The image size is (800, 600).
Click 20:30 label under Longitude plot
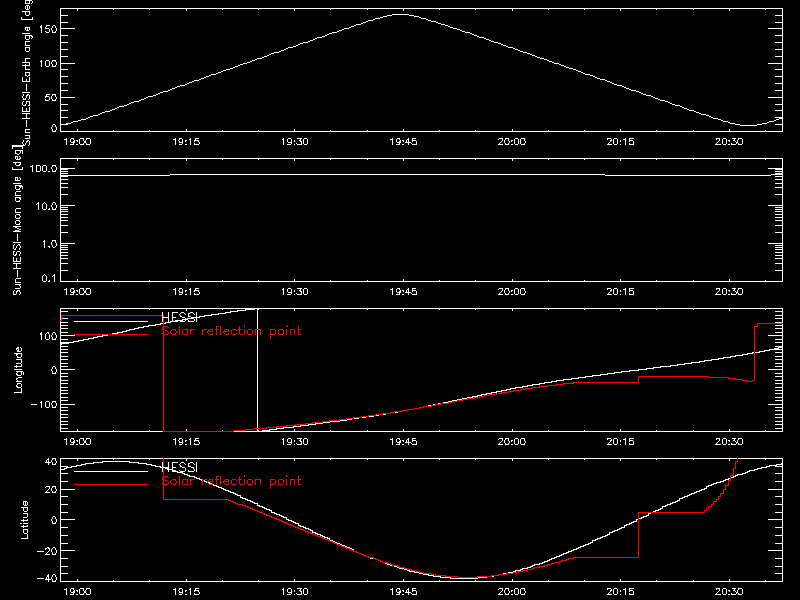tap(729, 441)
